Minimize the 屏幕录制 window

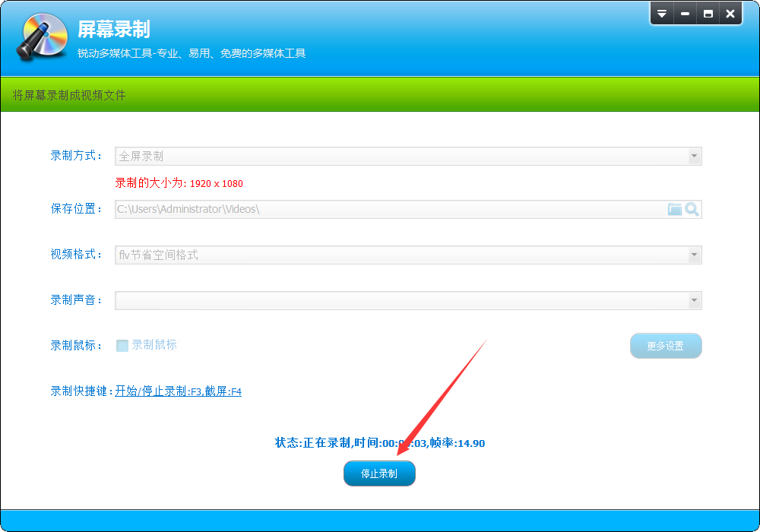685,14
